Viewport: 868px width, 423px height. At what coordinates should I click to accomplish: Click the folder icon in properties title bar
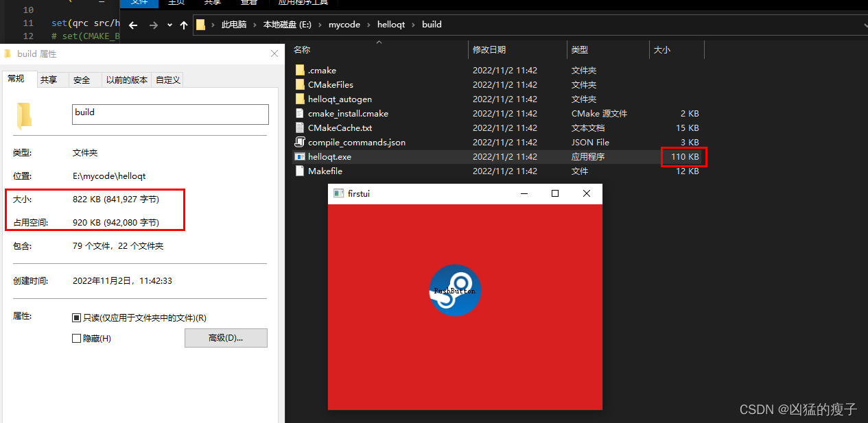tap(8, 53)
